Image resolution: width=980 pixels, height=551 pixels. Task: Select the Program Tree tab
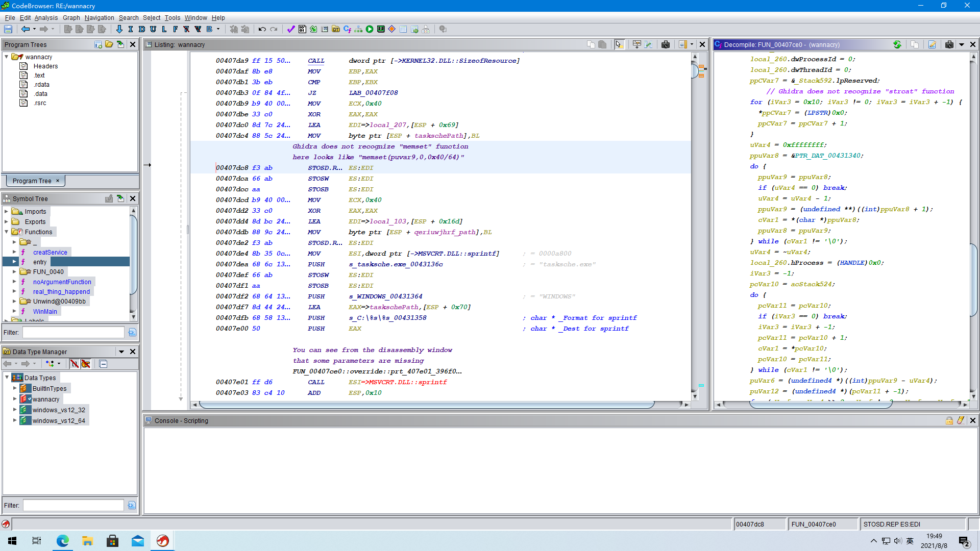click(36, 181)
